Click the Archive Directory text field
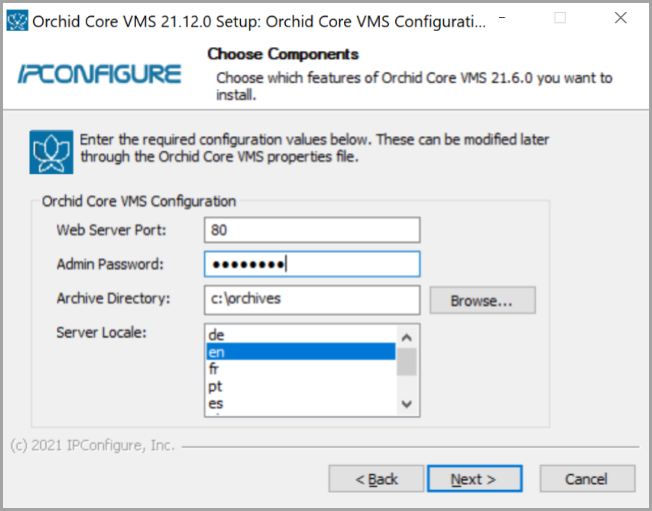The height and width of the screenshot is (511, 652). [x=311, y=298]
